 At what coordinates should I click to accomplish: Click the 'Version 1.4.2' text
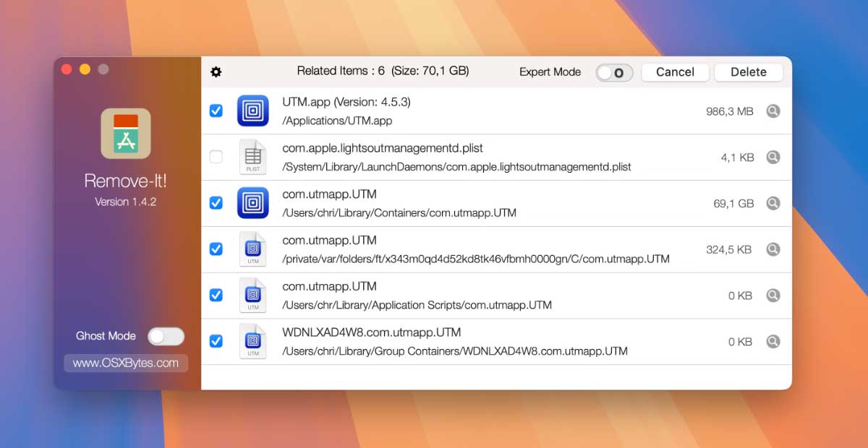pyautogui.click(x=126, y=202)
